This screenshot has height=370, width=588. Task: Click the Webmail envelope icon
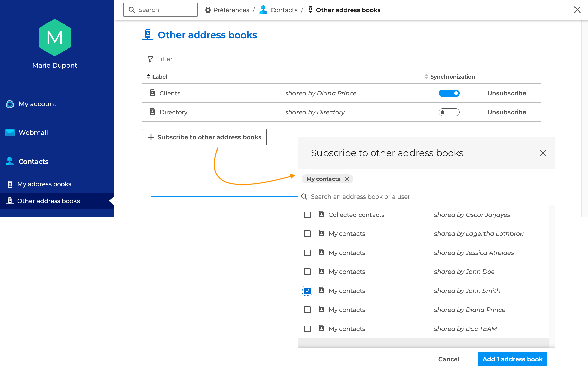point(10,133)
